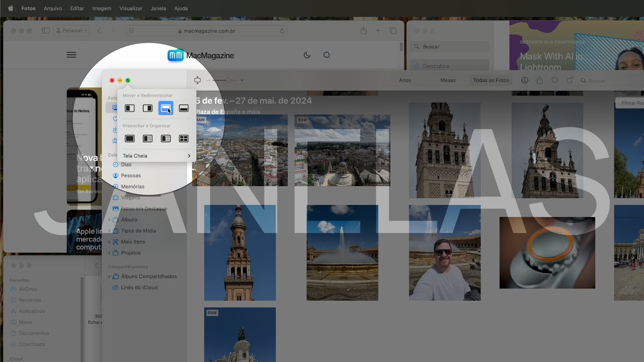Select the left-and-right halves arrangement icon
The width and height of the screenshot is (644, 362).
(147, 139)
